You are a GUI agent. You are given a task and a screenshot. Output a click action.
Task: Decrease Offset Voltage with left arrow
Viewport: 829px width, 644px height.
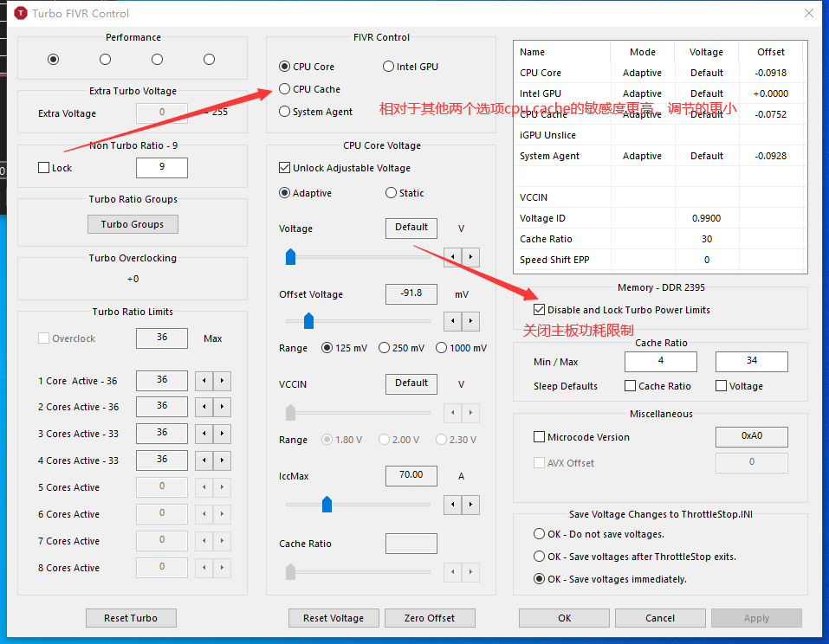coord(452,321)
